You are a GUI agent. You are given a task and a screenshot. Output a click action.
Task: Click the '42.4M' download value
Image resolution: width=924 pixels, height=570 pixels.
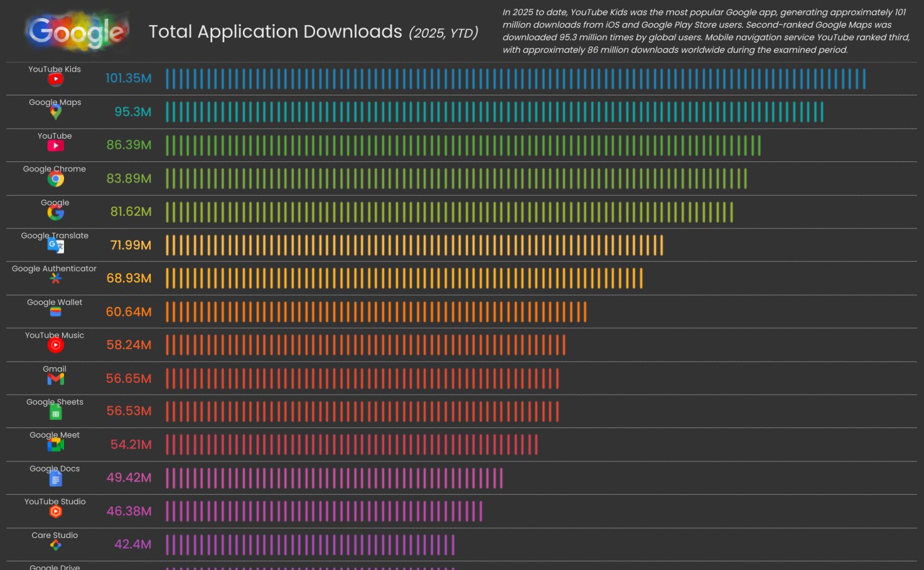pos(133,544)
